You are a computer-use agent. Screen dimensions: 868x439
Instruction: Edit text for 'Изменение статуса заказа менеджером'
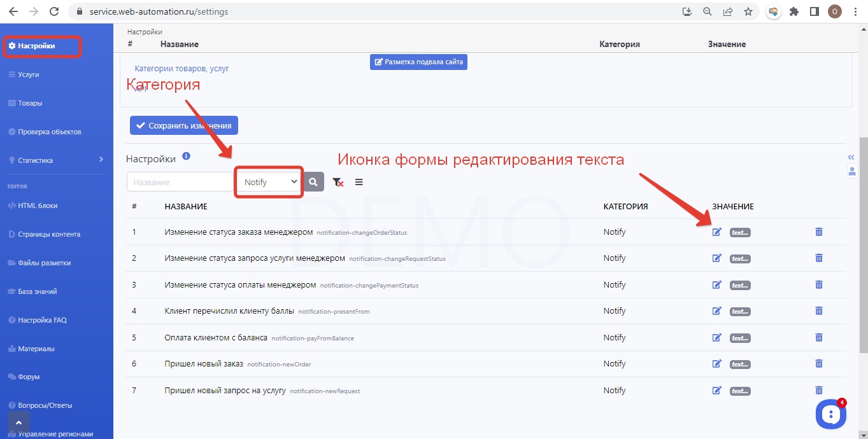pyautogui.click(x=716, y=232)
